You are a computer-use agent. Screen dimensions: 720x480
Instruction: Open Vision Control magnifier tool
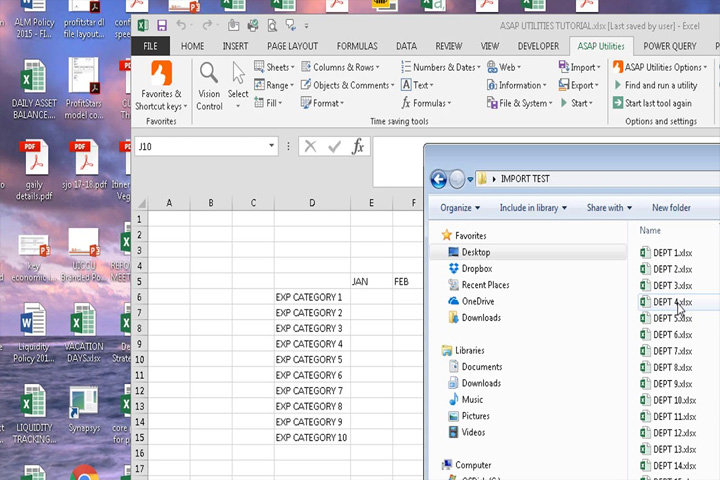coord(209,86)
